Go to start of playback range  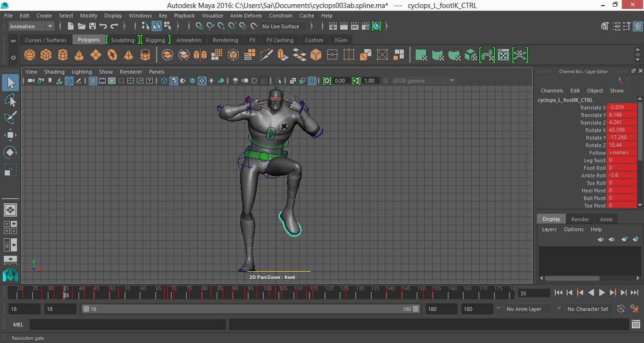click(558, 293)
